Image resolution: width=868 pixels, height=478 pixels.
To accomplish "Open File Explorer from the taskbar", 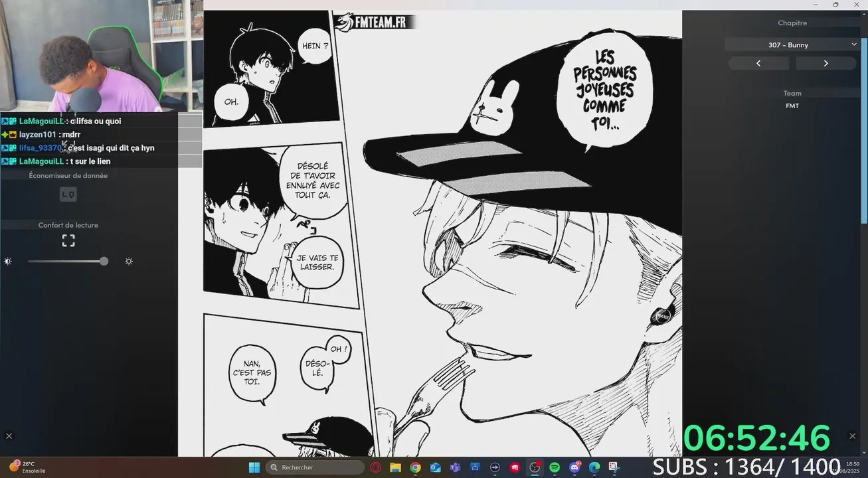I will coord(395,467).
